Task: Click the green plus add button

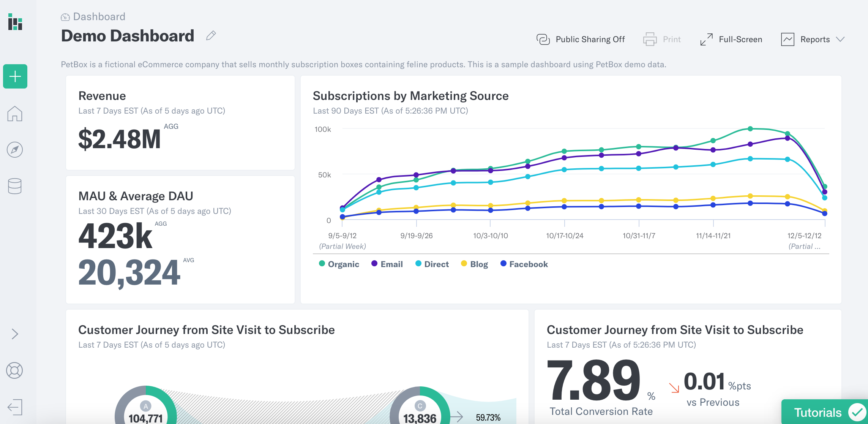Action: pos(15,76)
